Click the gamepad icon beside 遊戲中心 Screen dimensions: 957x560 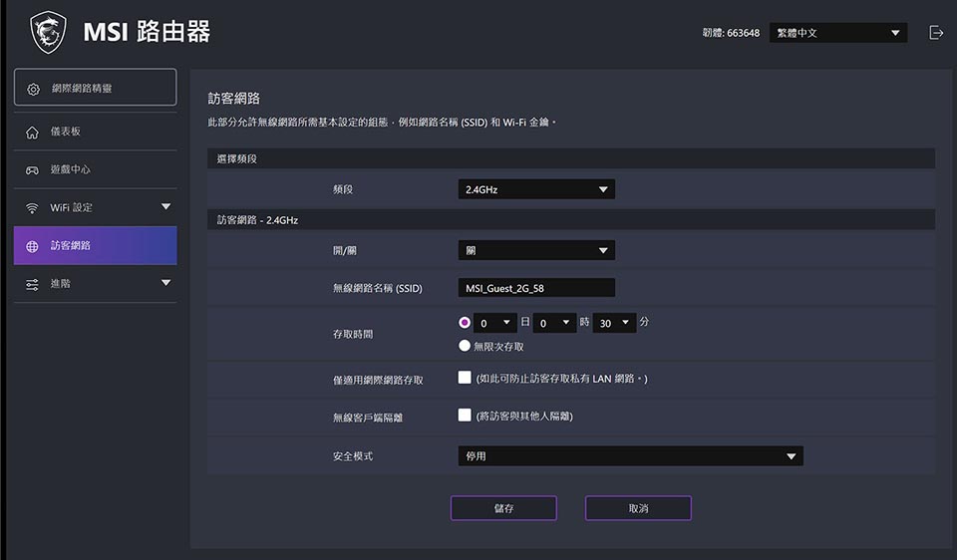click(32, 170)
